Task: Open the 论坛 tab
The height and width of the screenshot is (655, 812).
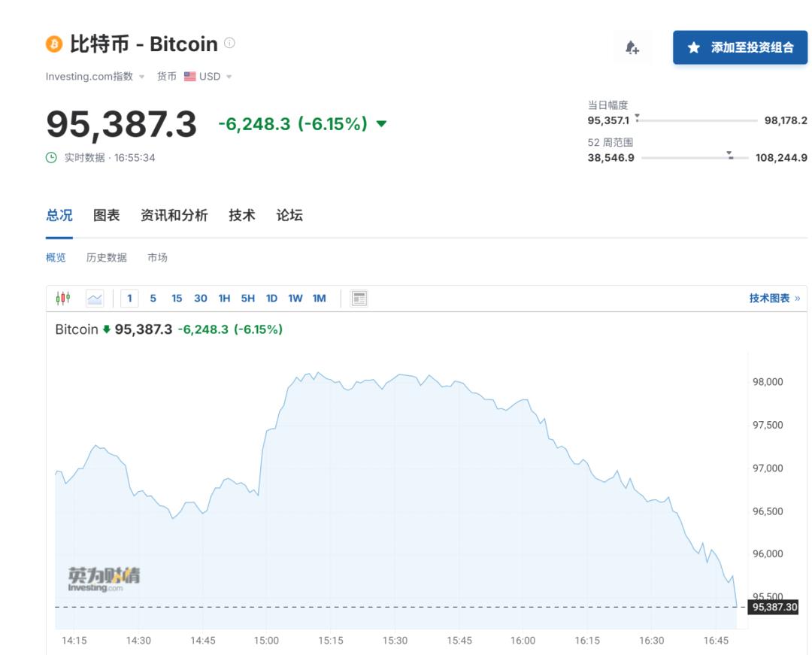Action: [289, 216]
